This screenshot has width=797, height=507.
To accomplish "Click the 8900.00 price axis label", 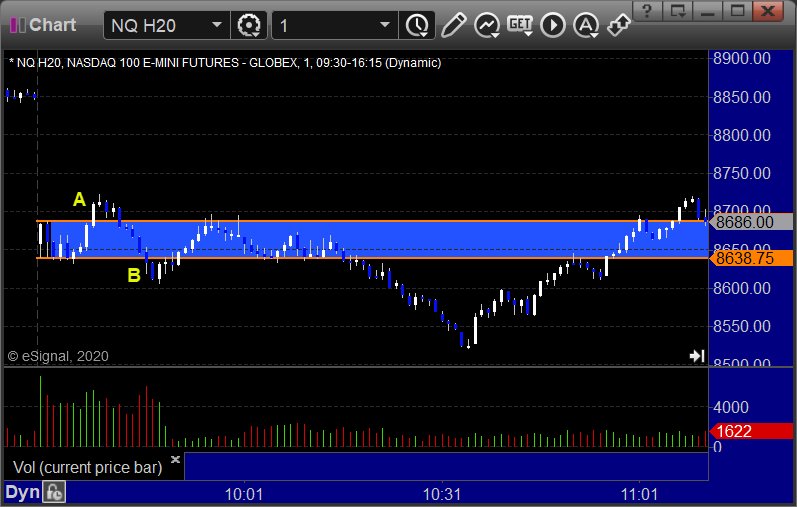I will tap(742, 58).
